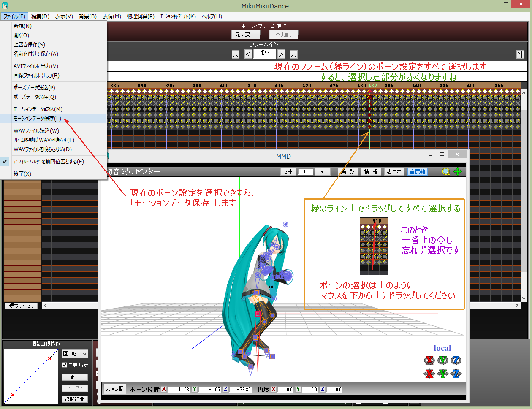This screenshot has width=532, height=409.
Task: Click the green four-arrow move icon
Action: pyautogui.click(x=458, y=171)
